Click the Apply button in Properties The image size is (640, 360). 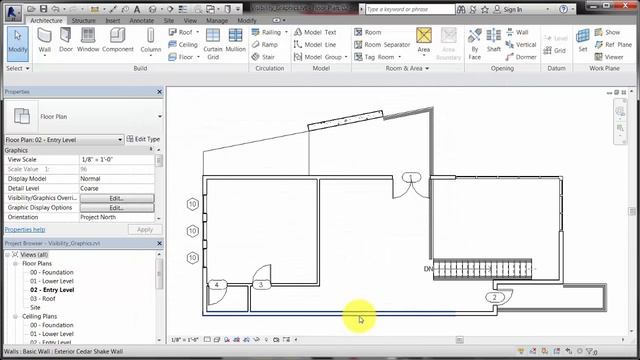pos(145,230)
